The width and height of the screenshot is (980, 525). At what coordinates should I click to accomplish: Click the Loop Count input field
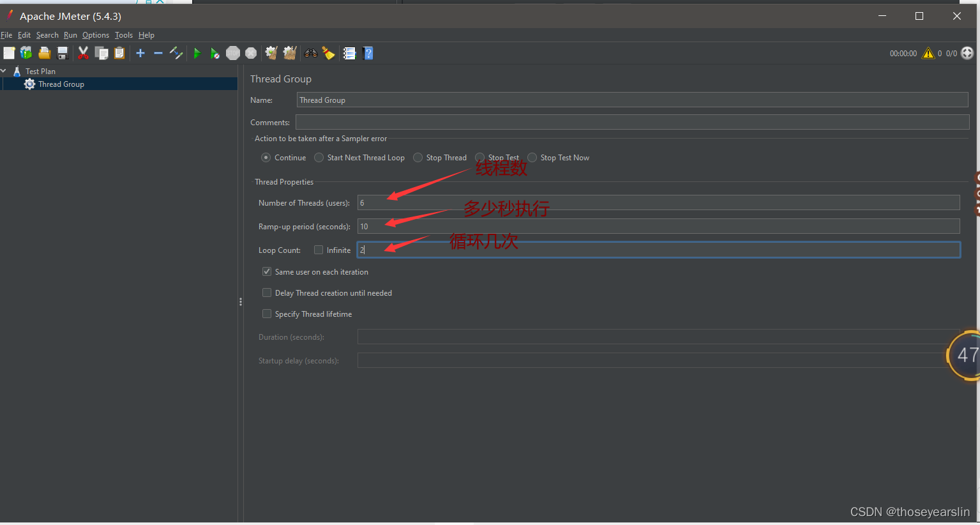coord(658,250)
